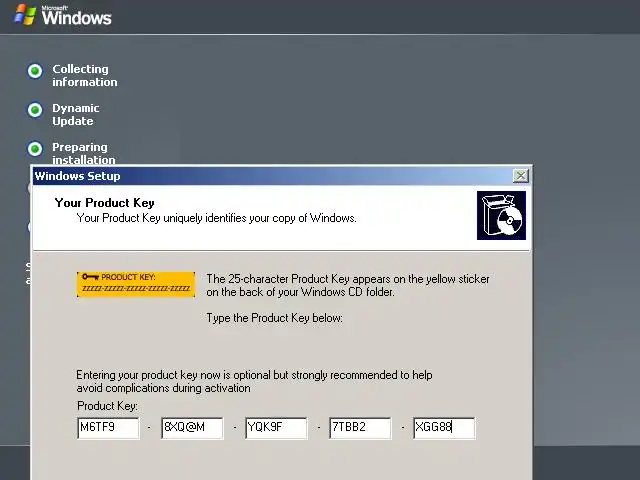The height and width of the screenshot is (480, 640).
Task: Click the green Preparing installation step indicator
Action: click(x=35, y=149)
